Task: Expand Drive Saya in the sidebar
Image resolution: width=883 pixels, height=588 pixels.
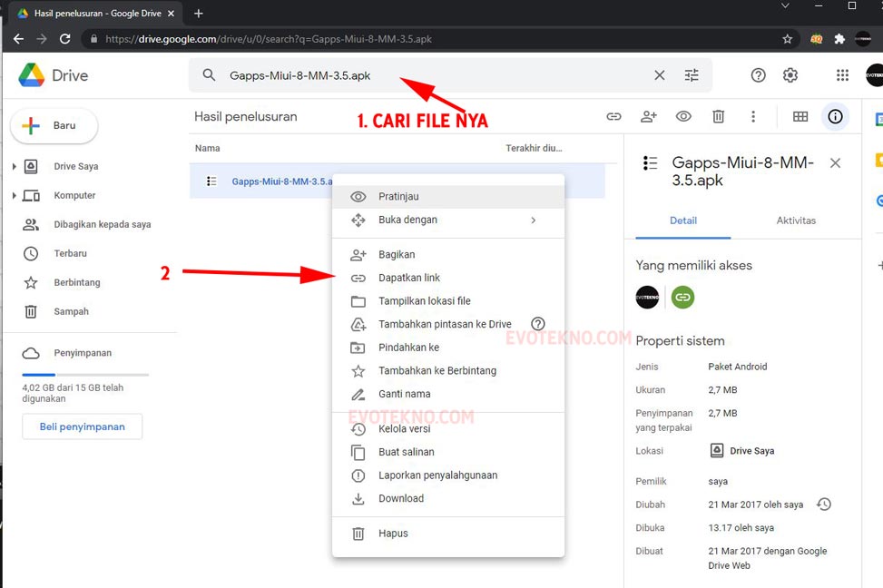Action: coord(16,166)
